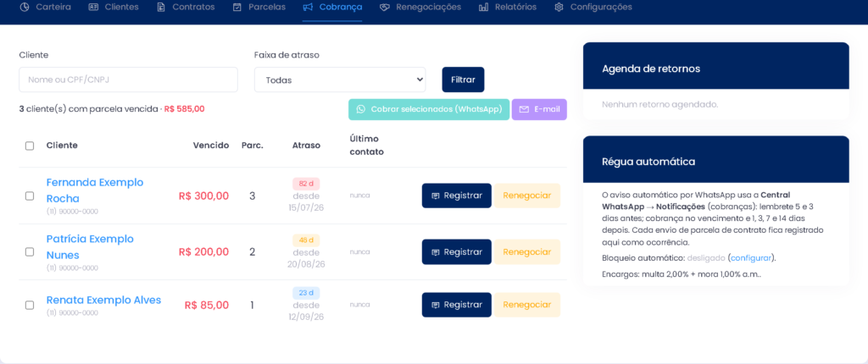Click the Configurações gear icon

coord(559,7)
